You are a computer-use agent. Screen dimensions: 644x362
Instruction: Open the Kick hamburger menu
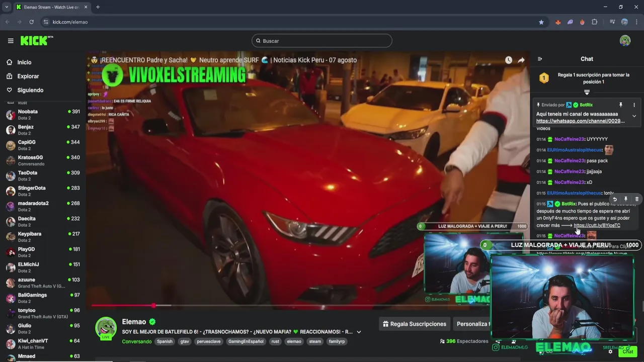(11, 41)
